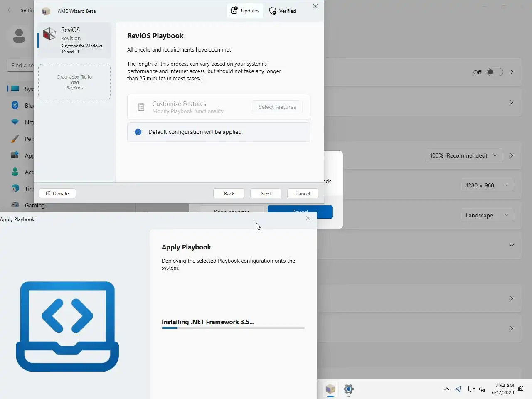532x399 pixels.
Task: Open the Verified tab in AME Wizard
Action: [283, 11]
